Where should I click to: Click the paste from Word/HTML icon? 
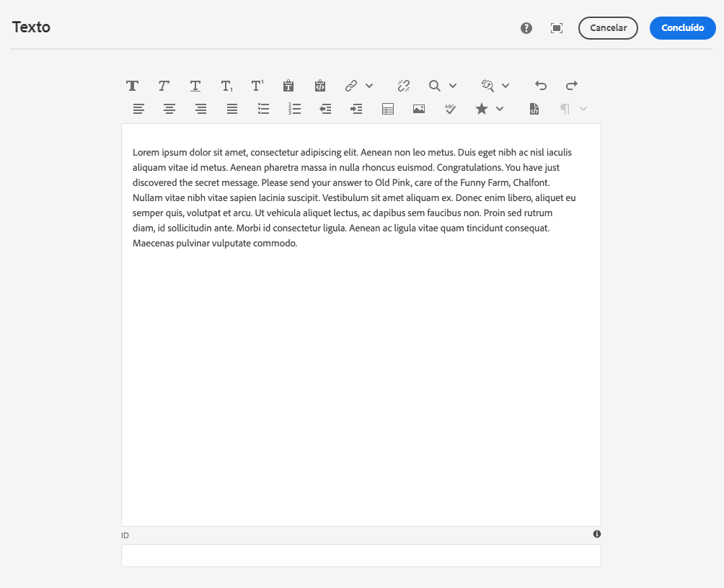[320, 86]
